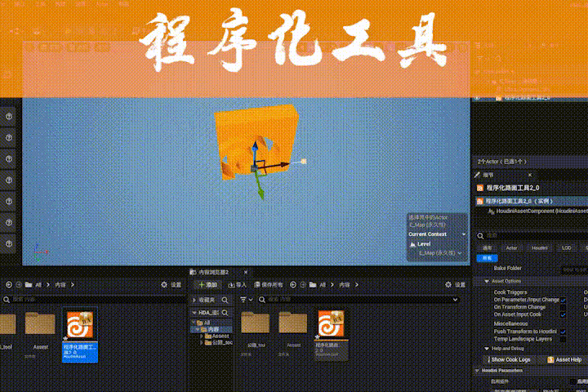This screenshot has width=588, height=392.
Task: Expand the chevron after All in left browser path
Action: click(x=48, y=285)
